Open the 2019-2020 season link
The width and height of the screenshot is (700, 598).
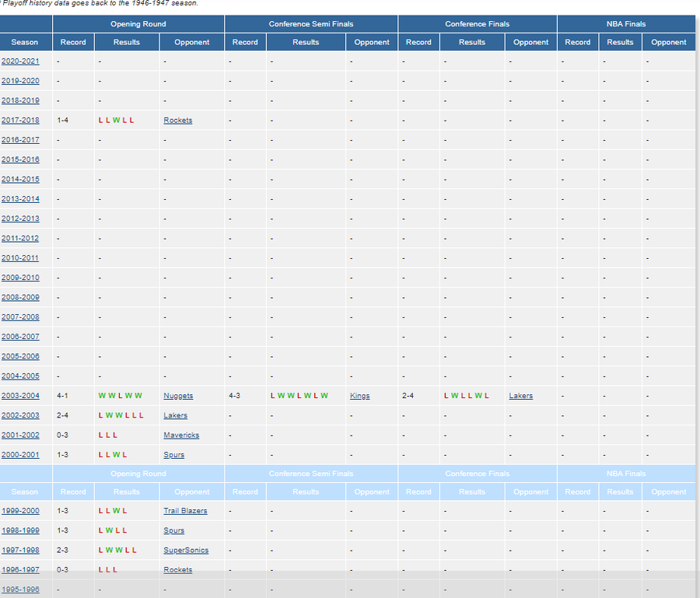[x=20, y=81]
